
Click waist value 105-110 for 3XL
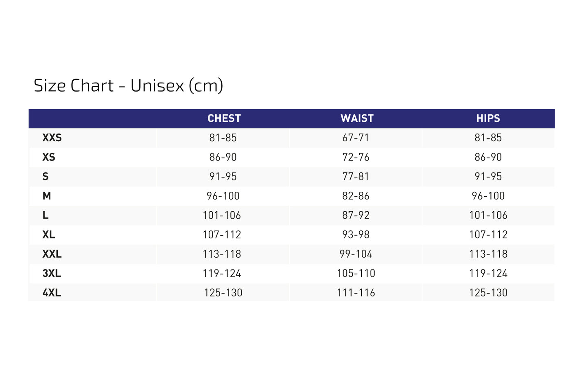tap(356, 273)
